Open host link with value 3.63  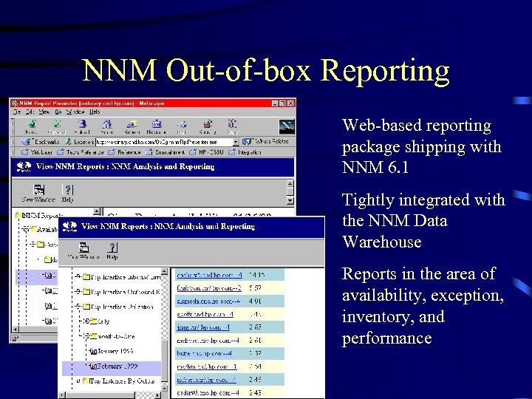click(x=203, y=327)
